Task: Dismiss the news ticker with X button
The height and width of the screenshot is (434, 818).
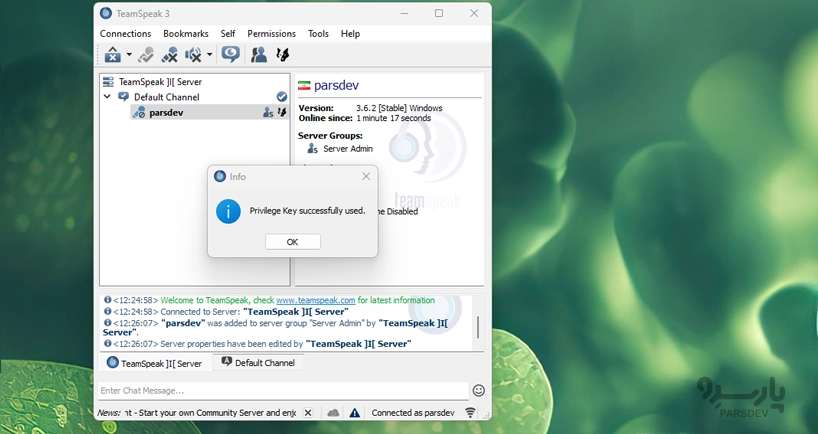Action: pyautogui.click(x=307, y=412)
